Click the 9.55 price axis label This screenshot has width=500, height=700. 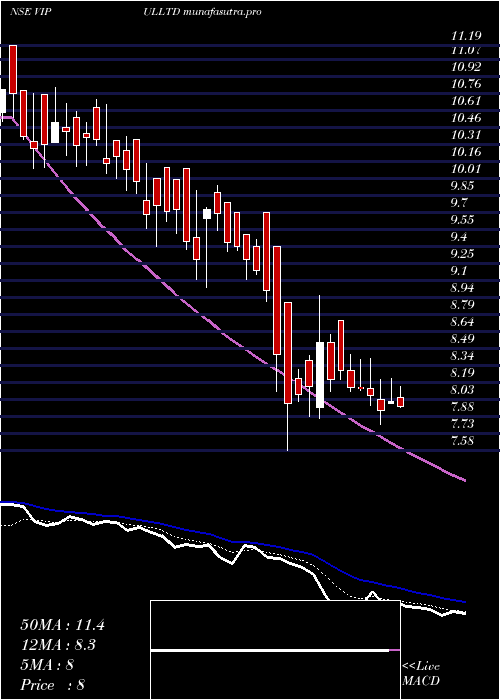(464, 220)
